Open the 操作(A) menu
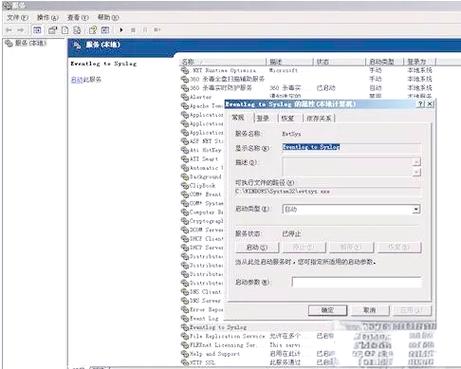The width and height of the screenshot is (461, 369). tap(47, 17)
